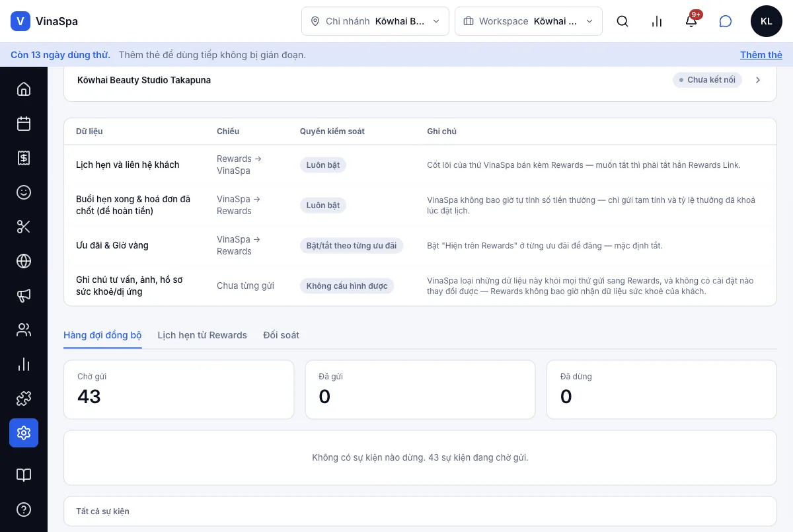Click the Chờ gửi 43 stat card

pyautogui.click(x=178, y=389)
